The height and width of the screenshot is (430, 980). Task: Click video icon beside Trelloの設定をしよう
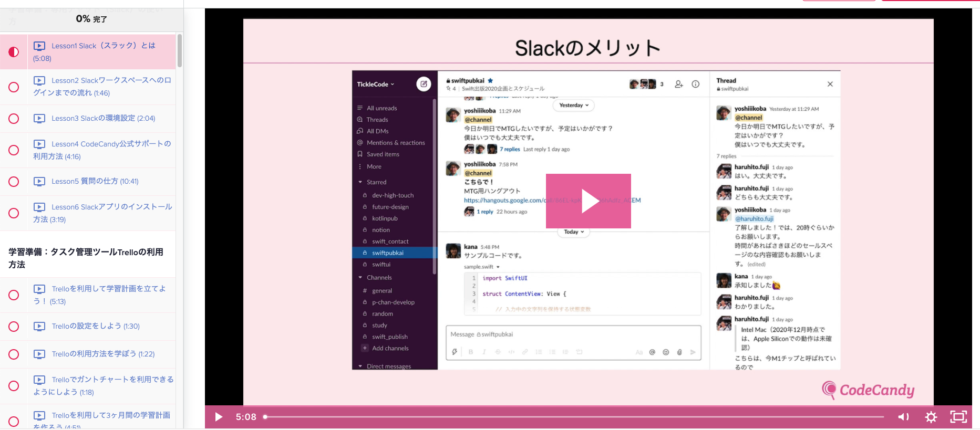point(39,326)
